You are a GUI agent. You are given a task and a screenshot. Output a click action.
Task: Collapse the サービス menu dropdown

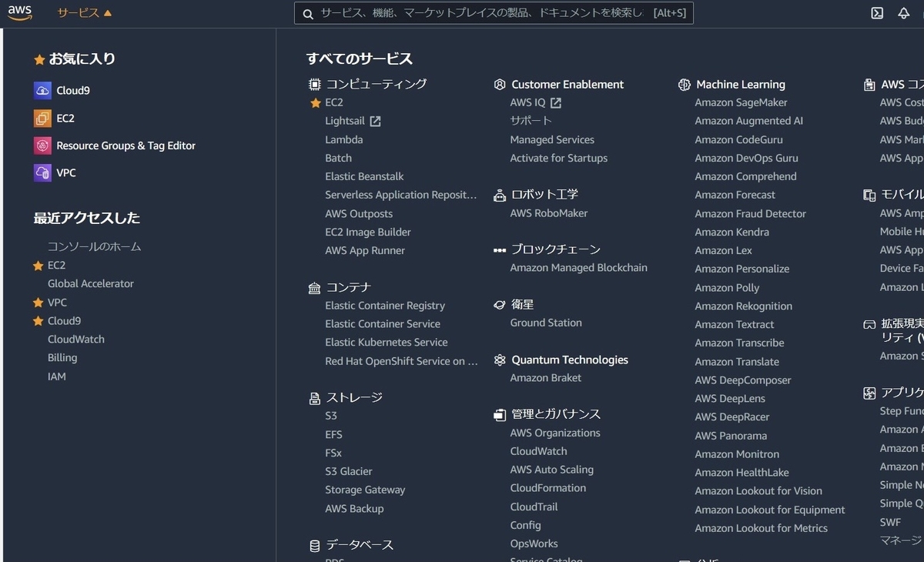[85, 13]
